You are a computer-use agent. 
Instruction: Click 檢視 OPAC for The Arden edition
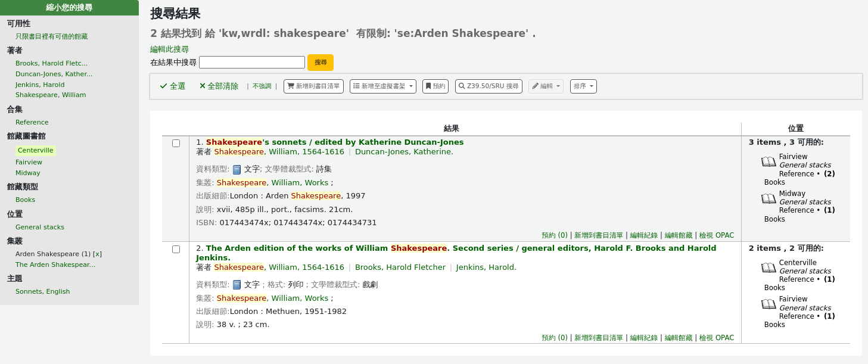(717, 338)
